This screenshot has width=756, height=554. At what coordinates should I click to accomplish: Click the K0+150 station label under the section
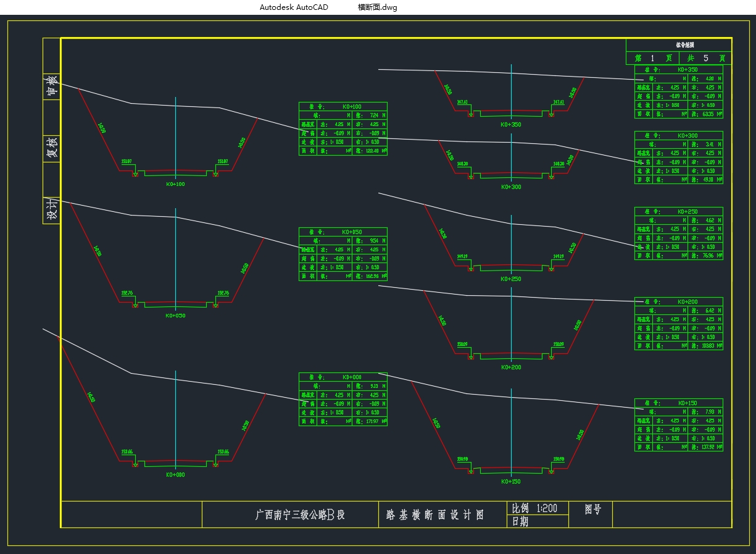click(x=511, y=482)
